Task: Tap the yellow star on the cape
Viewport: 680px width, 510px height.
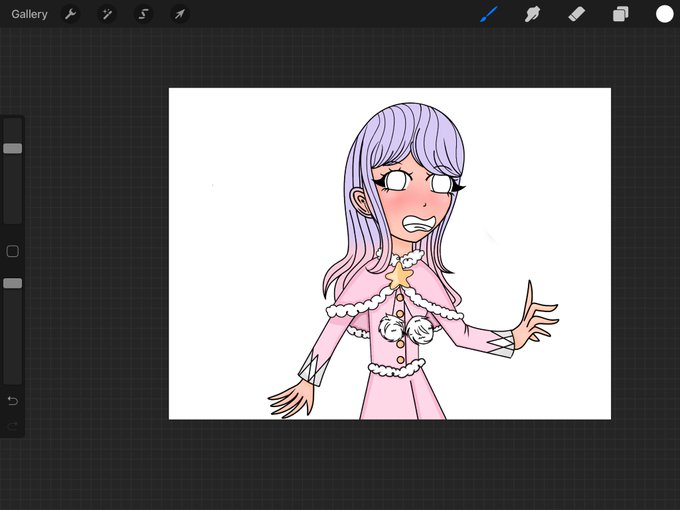Action: click(x=399, y=276)
